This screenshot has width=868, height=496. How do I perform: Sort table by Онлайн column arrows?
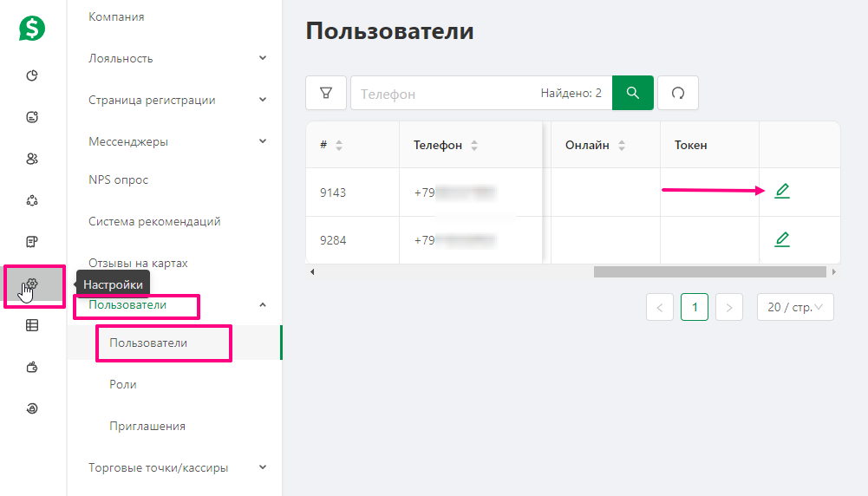(x=622, y=146)
